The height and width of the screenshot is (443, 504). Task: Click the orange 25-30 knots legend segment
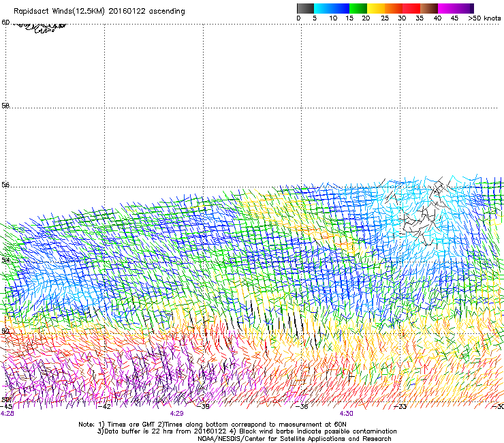(x=394, y=8)
